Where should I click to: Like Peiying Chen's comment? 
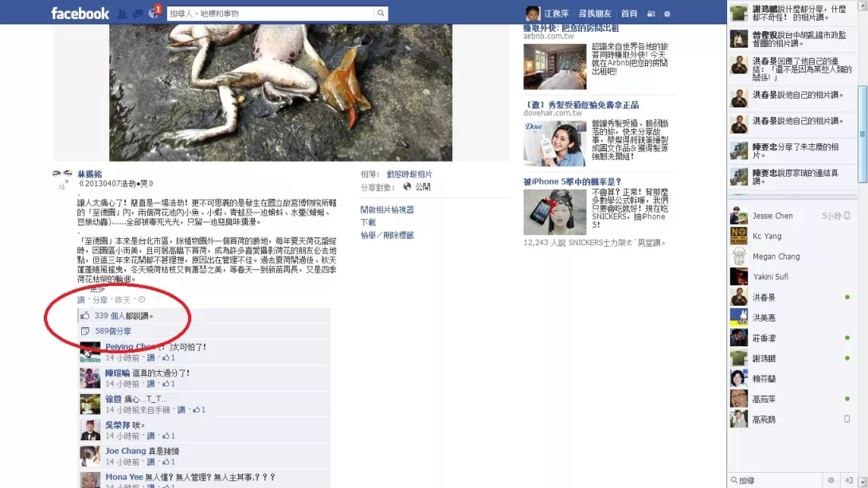(151, 358)
